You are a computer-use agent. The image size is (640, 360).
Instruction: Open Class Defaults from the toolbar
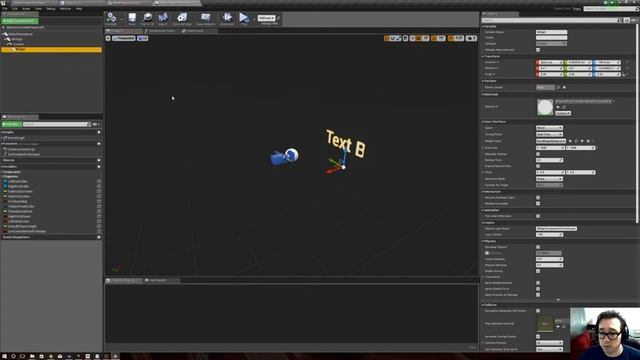[206, 18]
